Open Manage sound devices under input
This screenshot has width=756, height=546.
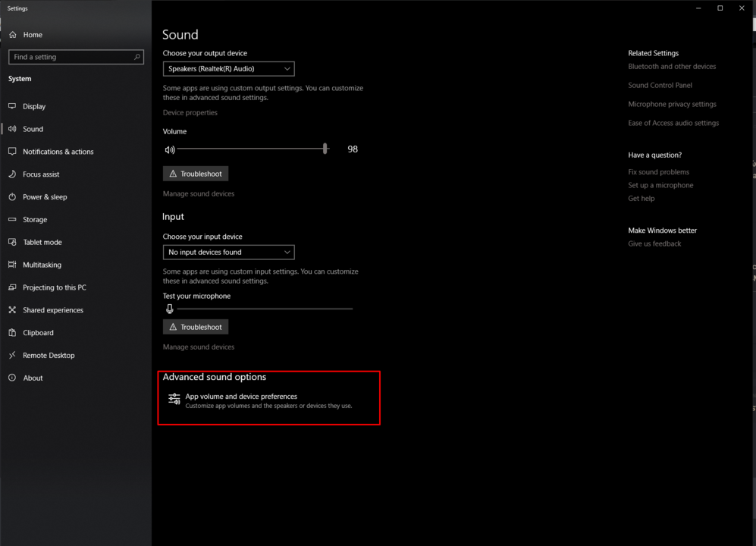point(199,347)
